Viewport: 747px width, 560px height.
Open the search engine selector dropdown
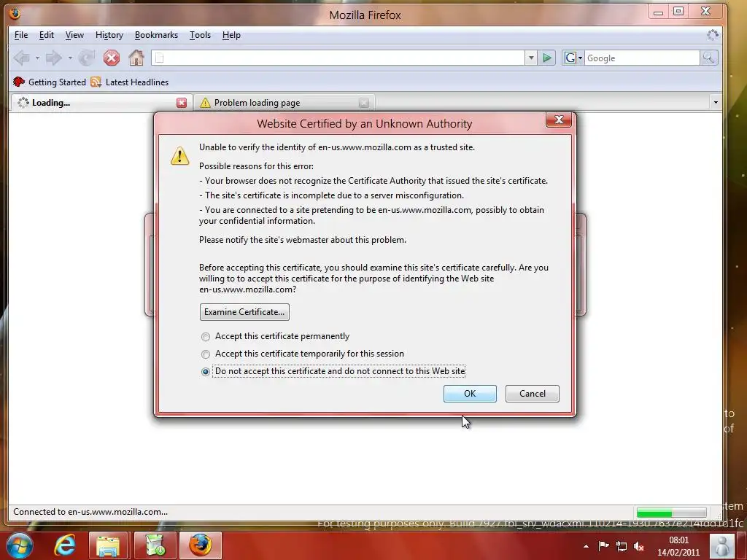(x=580, y=58)
